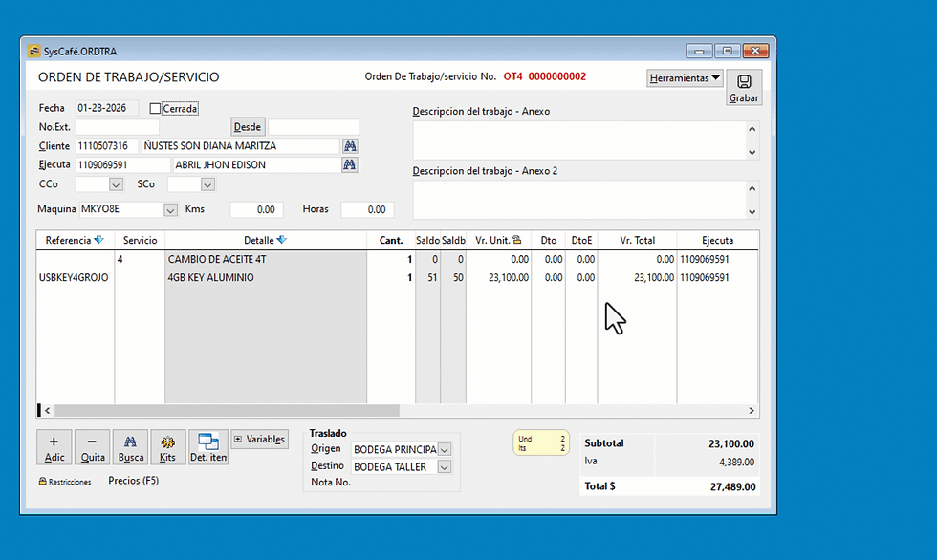Toggle the Cerrada checkbox
Viewport: 937px width, 560px height.
coord(155,109)
